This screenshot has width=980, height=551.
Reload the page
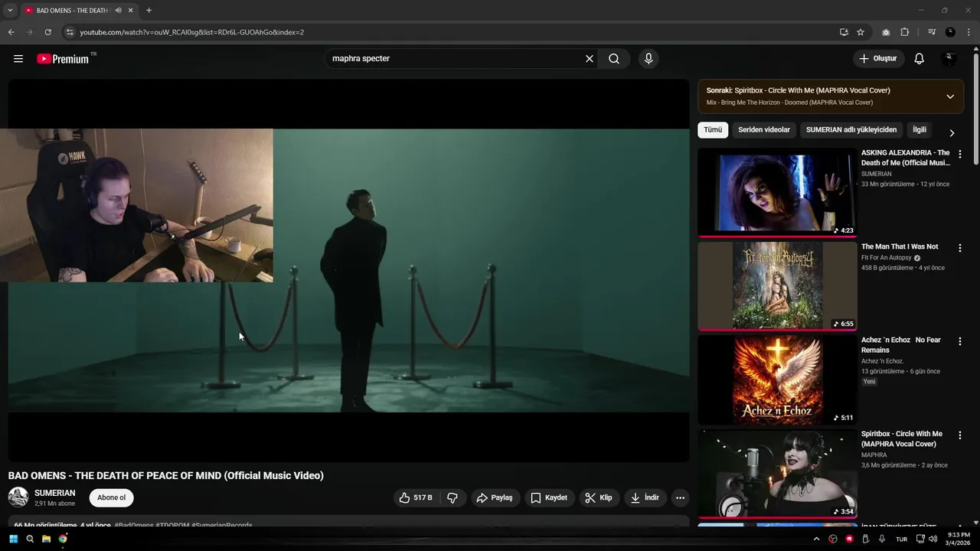tap(47, 32)
